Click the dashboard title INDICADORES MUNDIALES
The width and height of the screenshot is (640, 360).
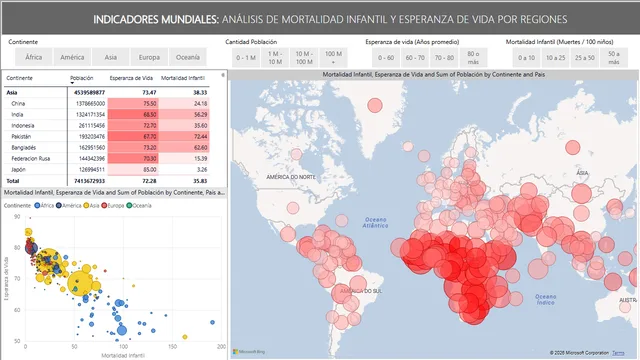156,19
